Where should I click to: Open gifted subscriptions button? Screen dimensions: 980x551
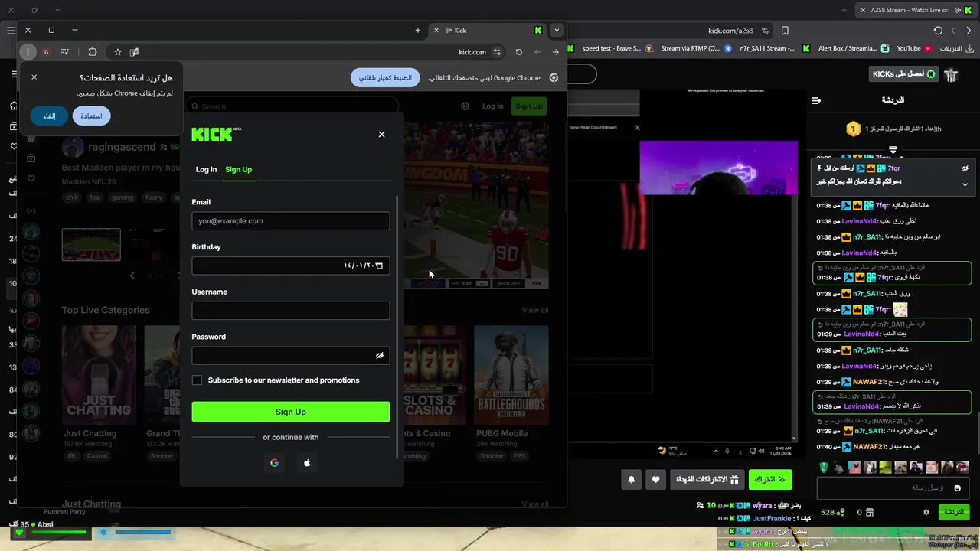point(708,479)
